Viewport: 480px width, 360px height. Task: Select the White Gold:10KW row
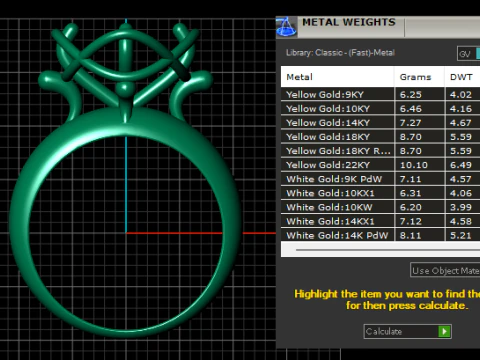pyautogui.click(x=380, y=207)
